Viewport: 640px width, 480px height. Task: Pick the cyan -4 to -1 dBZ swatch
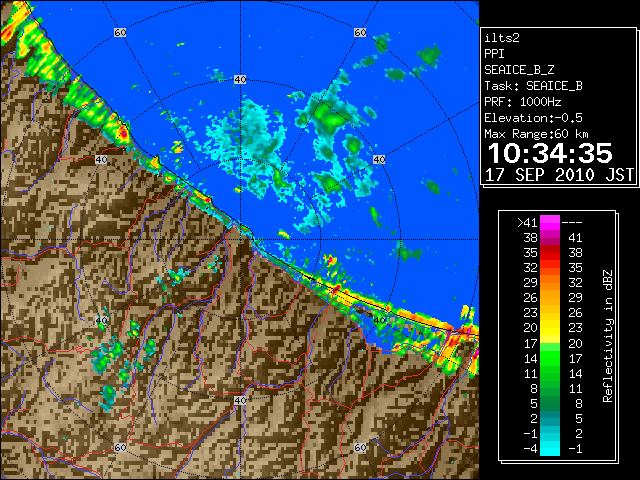(x=550, y=448)
